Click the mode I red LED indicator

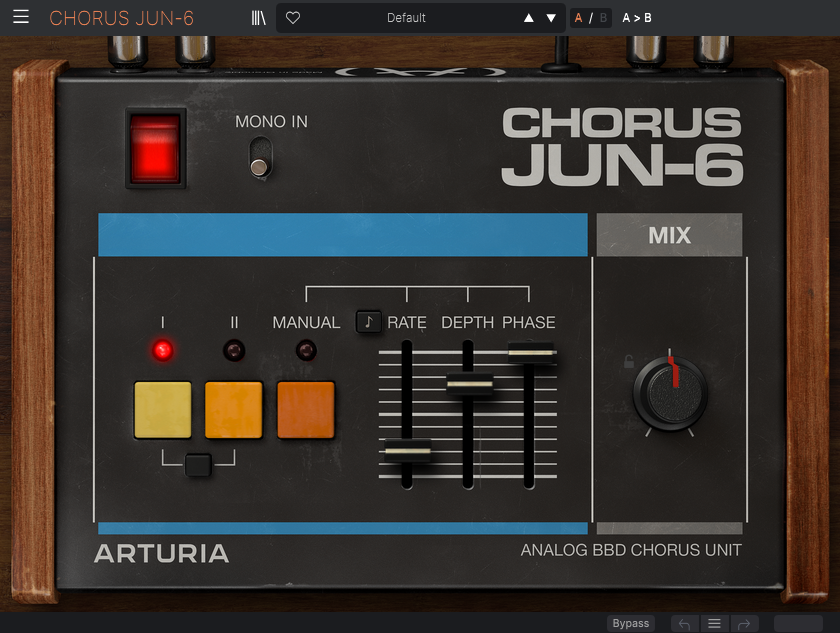pos(162,351)
